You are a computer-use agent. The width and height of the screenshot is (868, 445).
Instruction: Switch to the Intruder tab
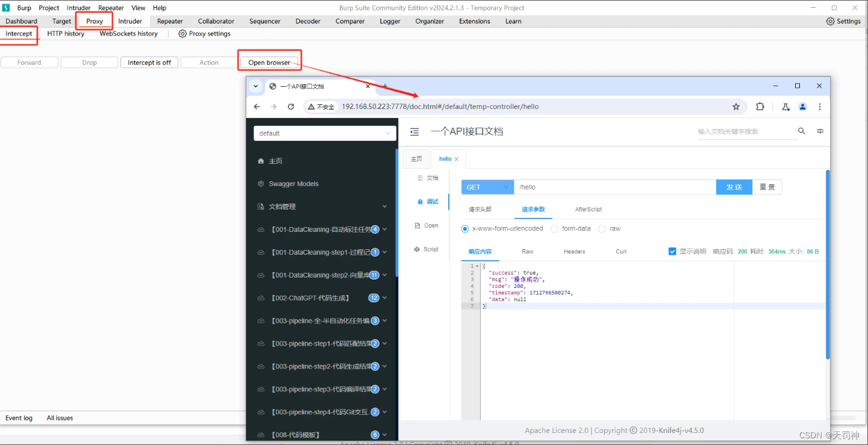coord(130,21)
